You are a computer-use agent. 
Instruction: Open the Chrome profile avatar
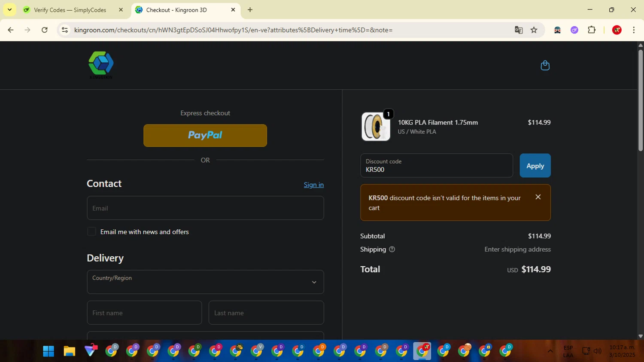[x=617, y=30]
